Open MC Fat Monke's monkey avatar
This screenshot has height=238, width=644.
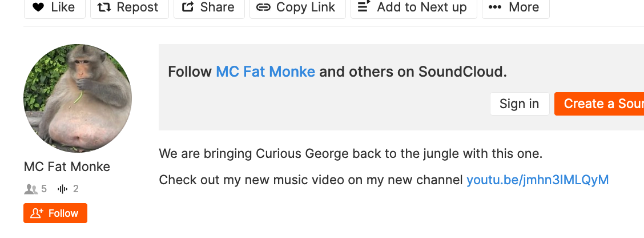point(78,98)
